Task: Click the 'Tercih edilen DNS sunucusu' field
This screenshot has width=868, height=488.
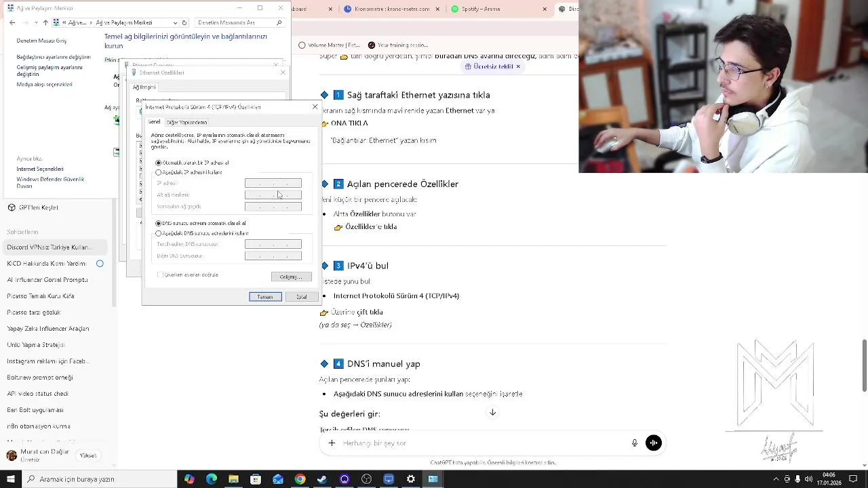Action: (273, 244)
